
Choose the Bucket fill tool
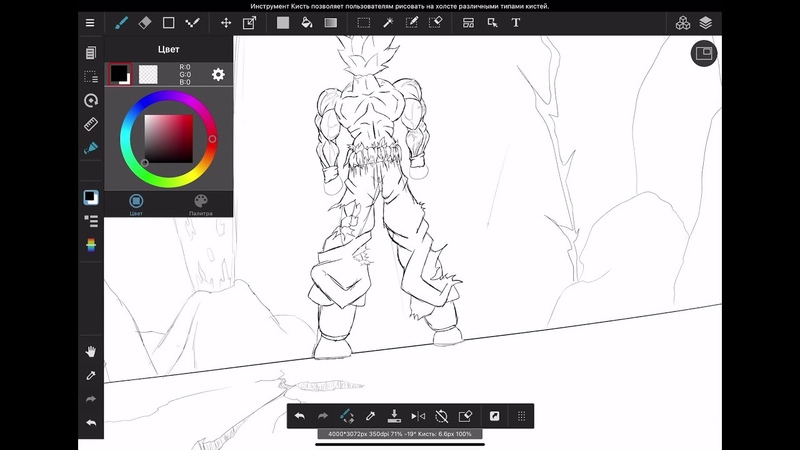[307, 22]
